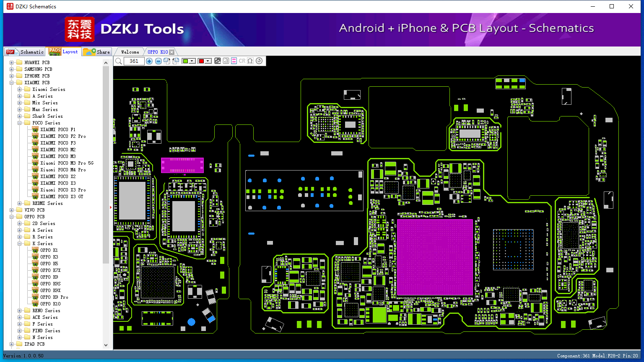Click the second rotate-board icon before the green swatch
This screenshot has height=362, width=644.
click(176, 61)
